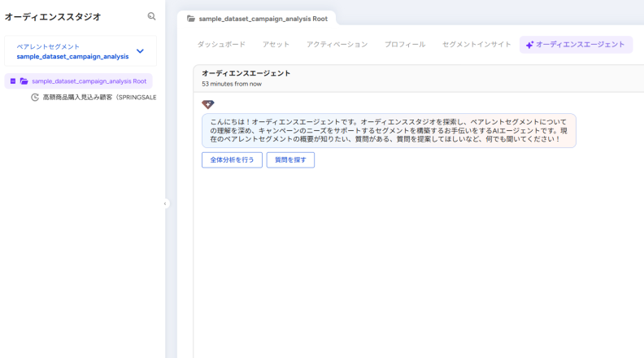
Task: Click the agent greeting message bubble
Action: [389, 131]
